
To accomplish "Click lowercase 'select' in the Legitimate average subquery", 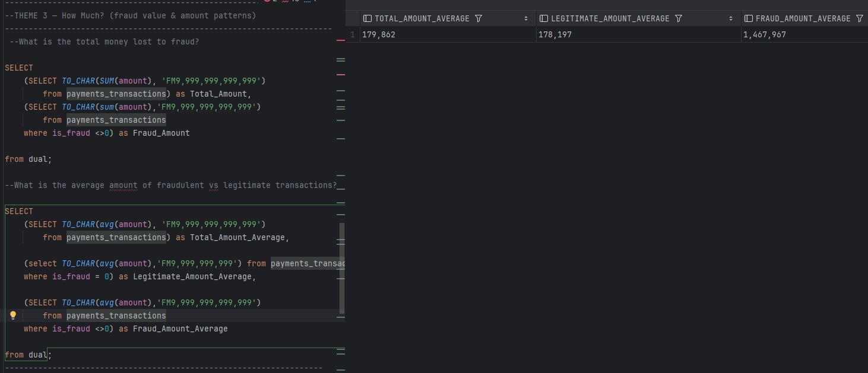I will (43, 263).
